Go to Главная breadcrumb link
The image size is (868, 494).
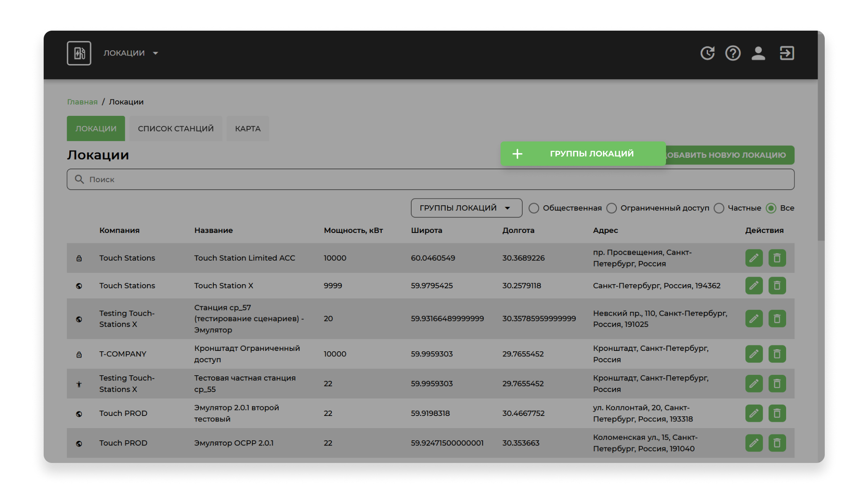point(82,102)
